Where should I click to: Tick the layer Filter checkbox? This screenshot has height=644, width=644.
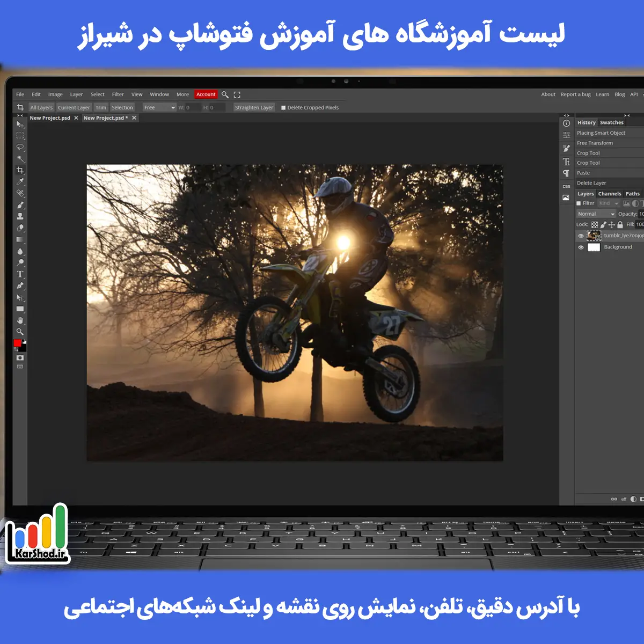(579, 203)
